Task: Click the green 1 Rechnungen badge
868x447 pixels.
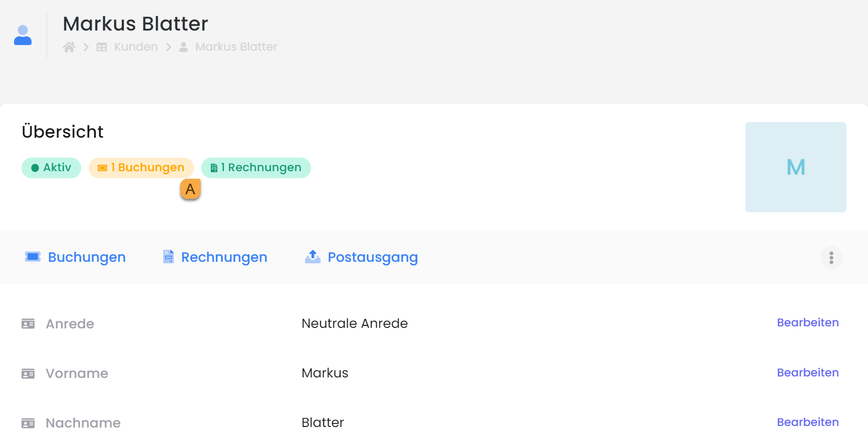Action: [x=256, y=168]
